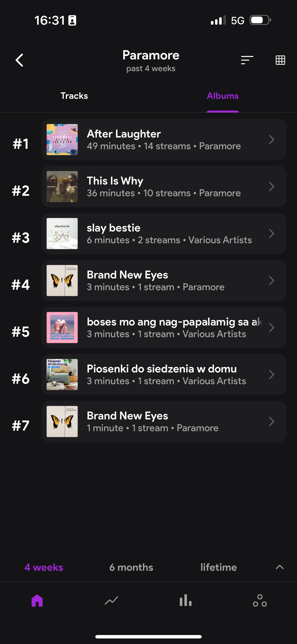Select the 4 weeks time range
Image resolution: width=297 pixels, height=644 pixels.
tap(44, 567)
